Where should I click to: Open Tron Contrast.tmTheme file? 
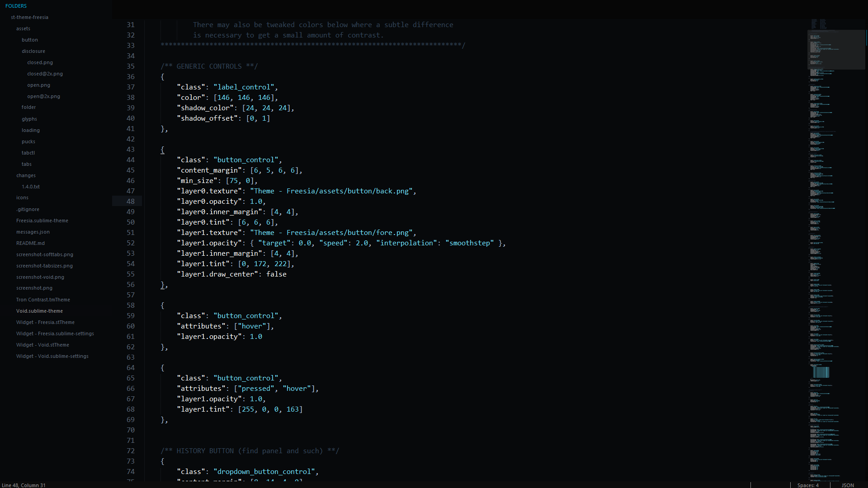pos(43,300)
